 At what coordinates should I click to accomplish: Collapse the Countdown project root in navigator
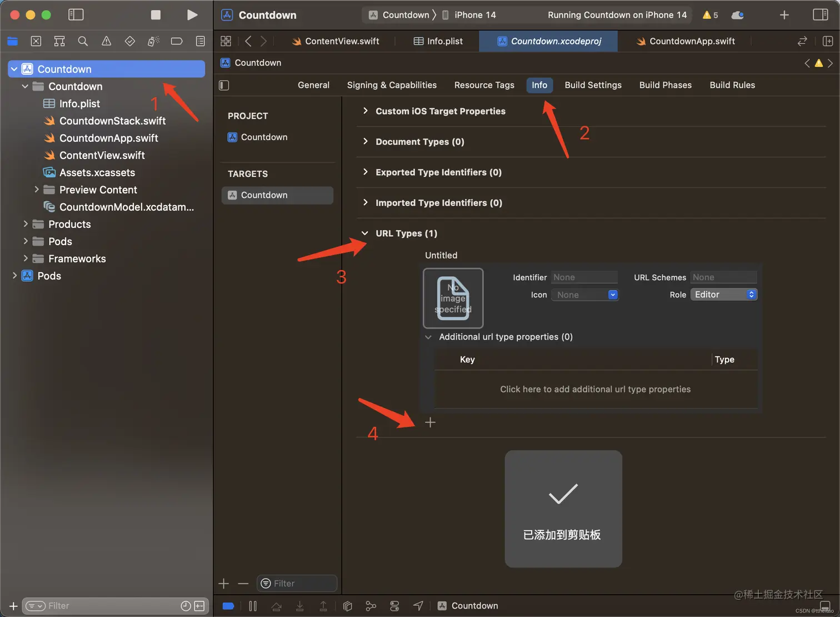point(14,69)
